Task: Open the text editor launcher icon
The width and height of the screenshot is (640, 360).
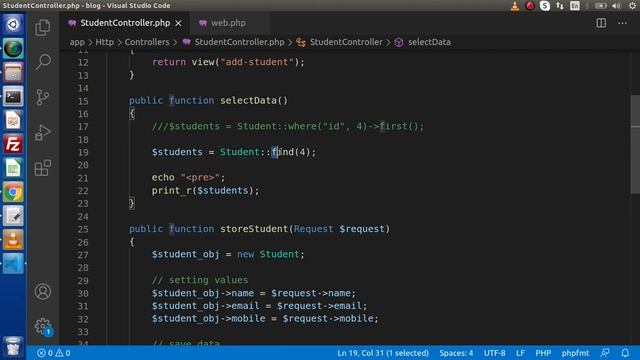Action: [x=13, y=216]
